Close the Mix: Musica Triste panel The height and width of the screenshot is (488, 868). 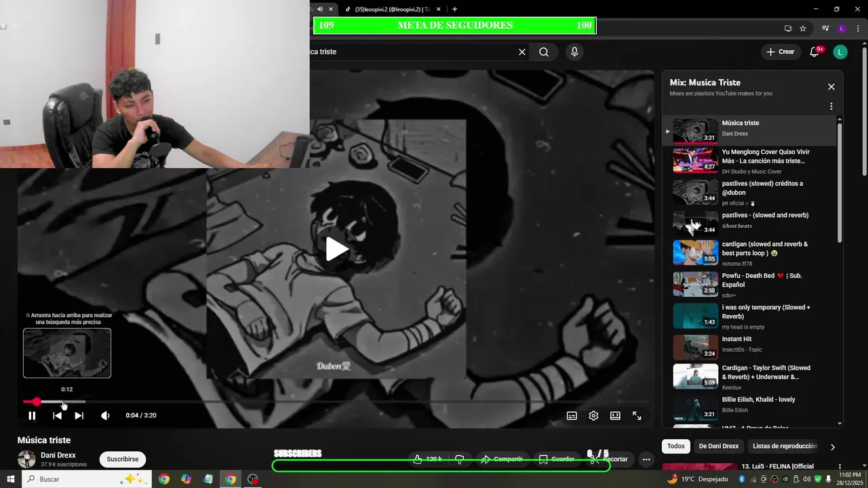[831, 87]
